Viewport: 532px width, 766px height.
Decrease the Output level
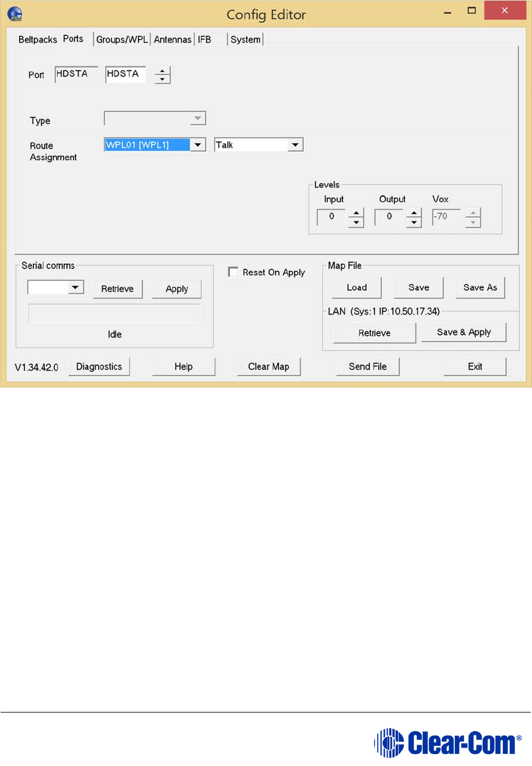coord(414,222)
